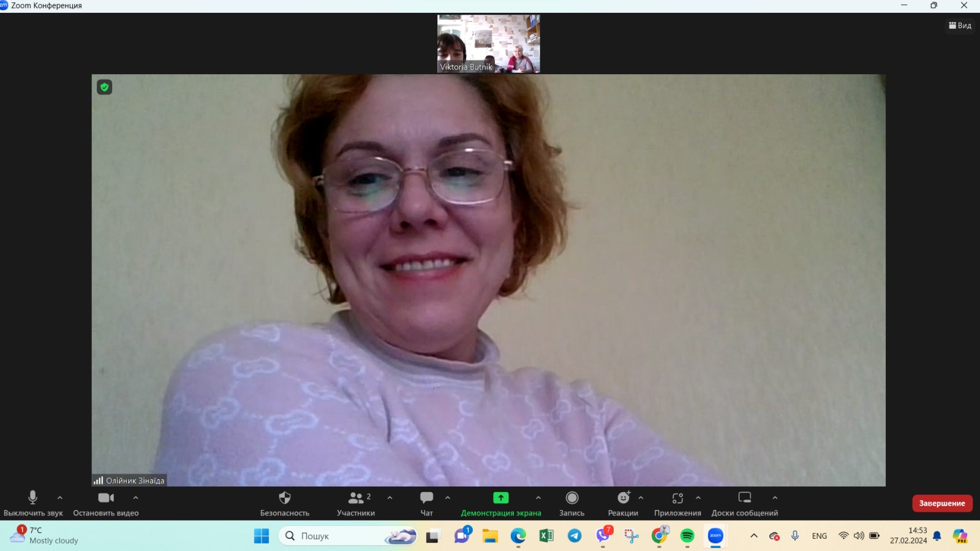Open the Whiteboards icon
This screenshot has width=980, height=551.
(x=745, y=498)
